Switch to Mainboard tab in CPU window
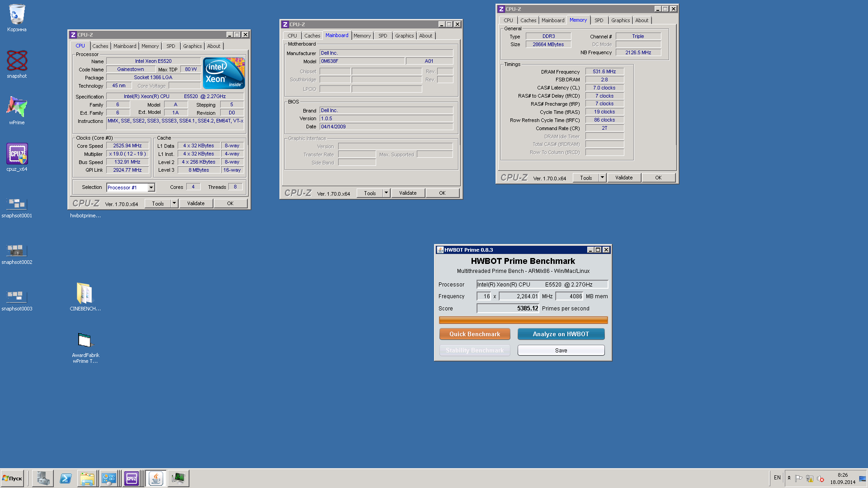This screenshot has width=868, height=488. [125, 46]
